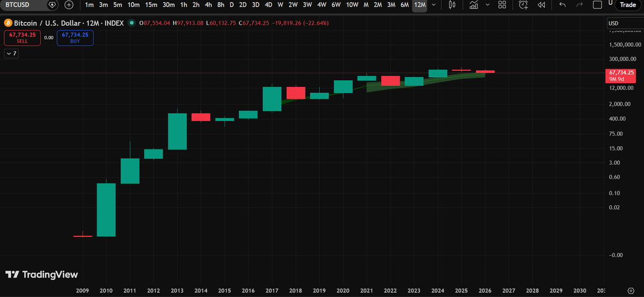The width and height of the screenshot is (644, 297).
Task: Click the TradingView logo
Action: (41, 274)
